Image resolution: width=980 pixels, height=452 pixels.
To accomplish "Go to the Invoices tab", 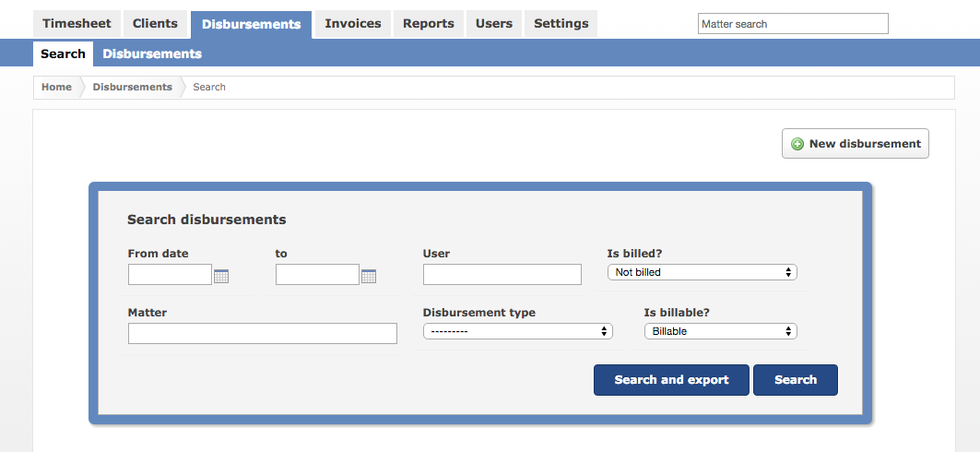I will [x=353, y=24].
